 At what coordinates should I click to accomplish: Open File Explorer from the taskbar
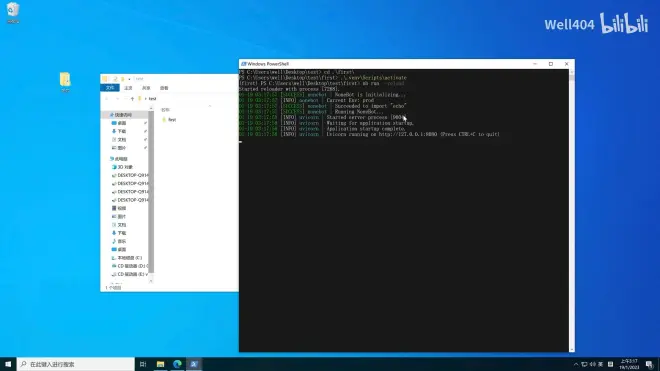(x=160, y=364)
